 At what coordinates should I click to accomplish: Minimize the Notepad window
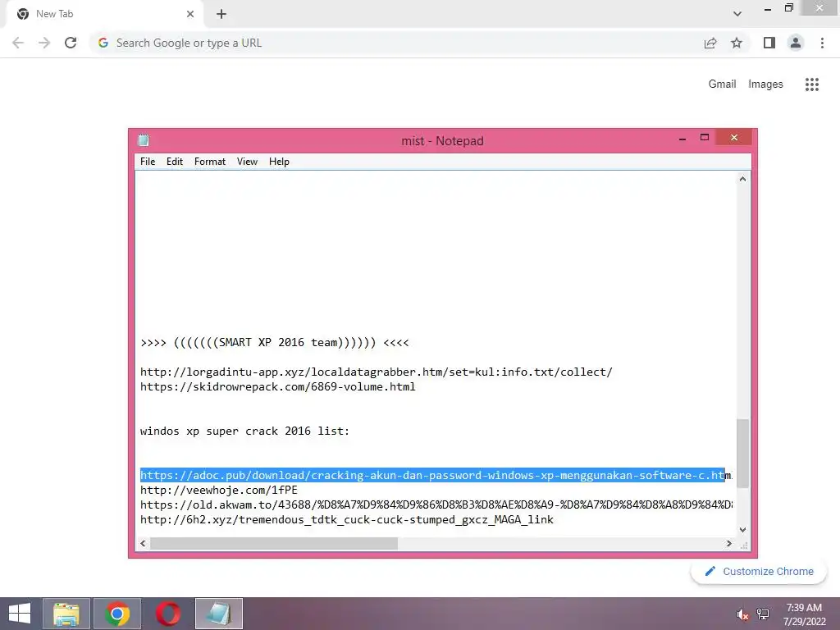tap(682, 138)
